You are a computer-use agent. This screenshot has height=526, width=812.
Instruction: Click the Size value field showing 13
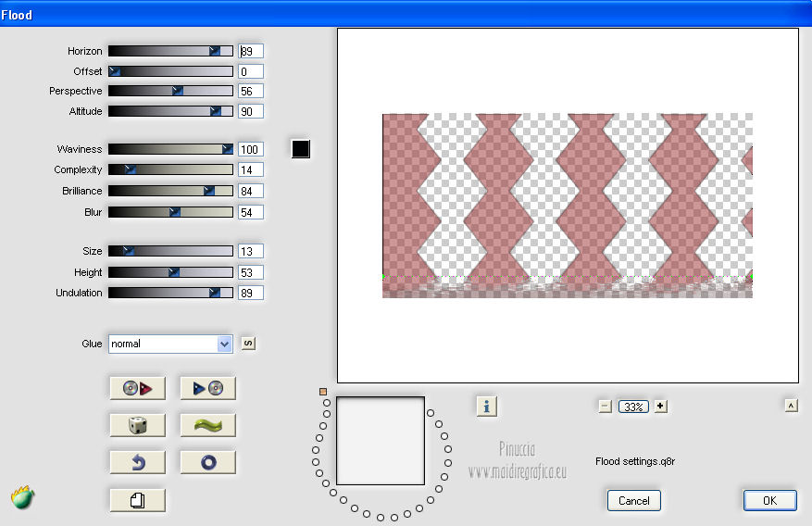(251, 252)
